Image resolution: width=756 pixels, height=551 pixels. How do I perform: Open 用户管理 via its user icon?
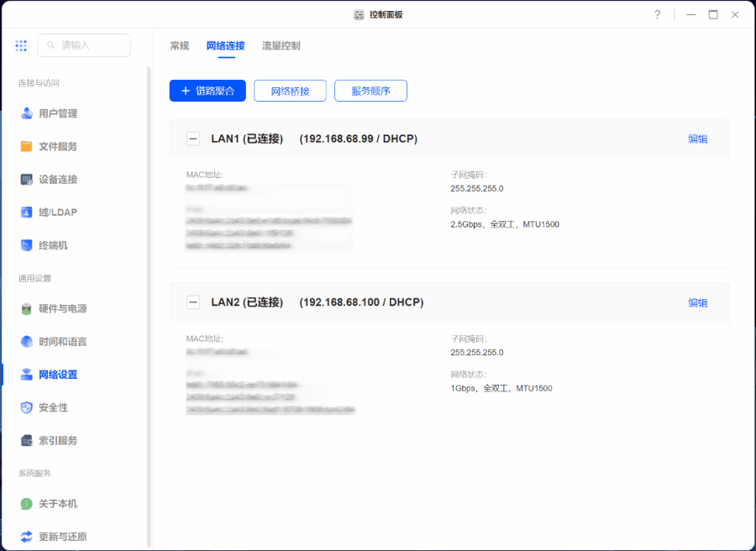point(27,113)
